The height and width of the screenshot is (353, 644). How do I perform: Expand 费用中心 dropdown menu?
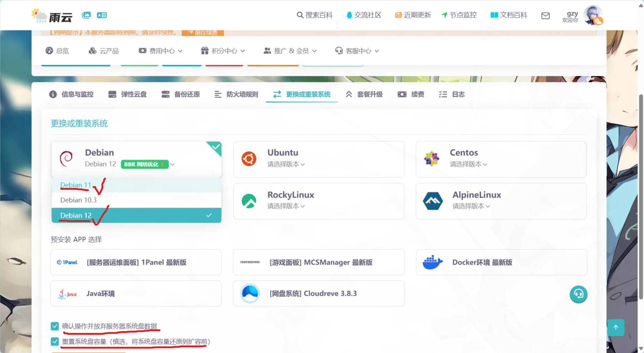click(x=161, y=51)
